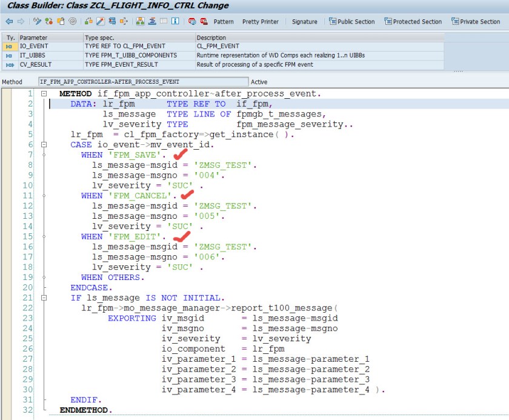Activate the class with the wand icon
Screen dimensions: 509x420
101,21
